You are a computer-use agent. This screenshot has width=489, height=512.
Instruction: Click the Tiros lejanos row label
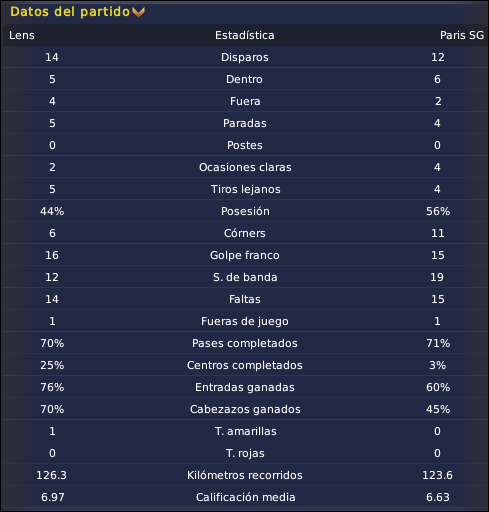246,189
